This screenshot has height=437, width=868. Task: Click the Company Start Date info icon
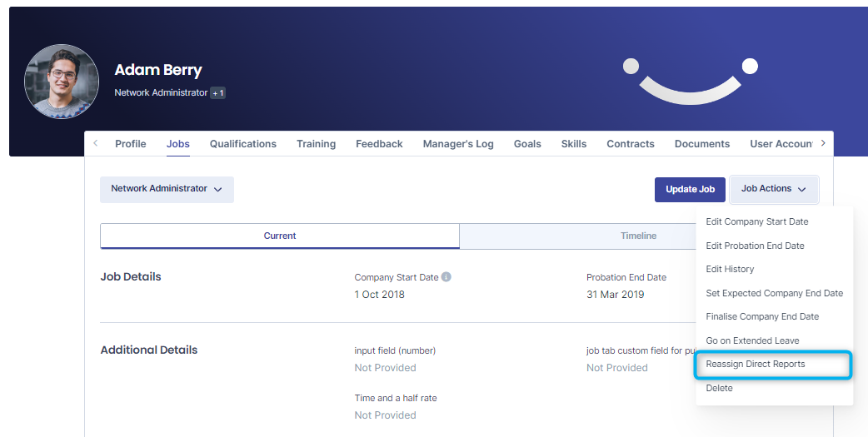click(x=446, y=276)
